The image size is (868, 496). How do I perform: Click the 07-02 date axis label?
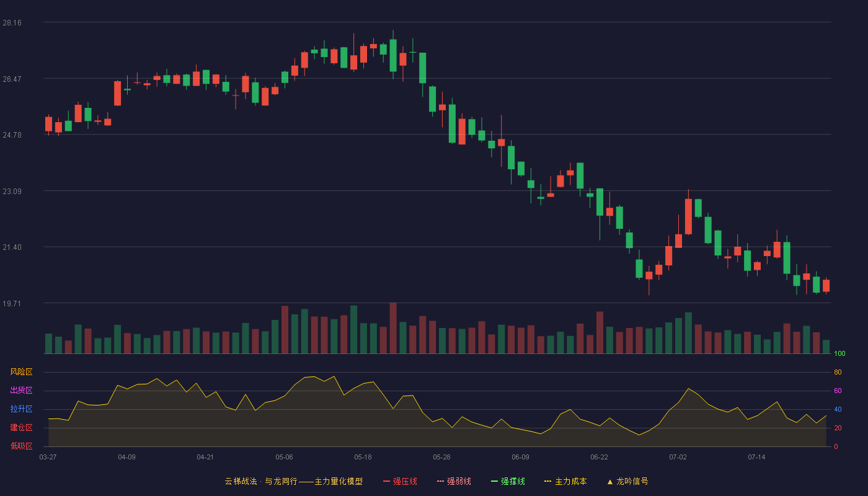pyautogui.click(x=678, y=457)
